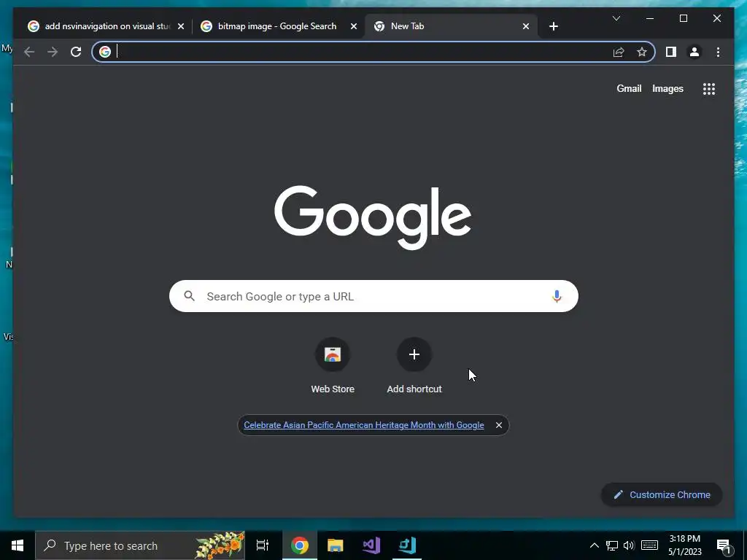Open the Chrome profile avatar

pyautogui.click(x=694, y=52)
